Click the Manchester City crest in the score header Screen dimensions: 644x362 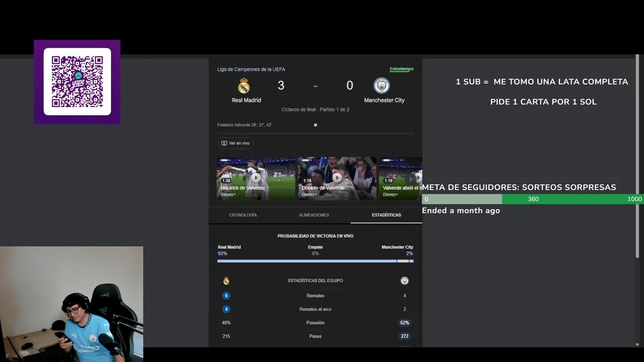[382, 85]
